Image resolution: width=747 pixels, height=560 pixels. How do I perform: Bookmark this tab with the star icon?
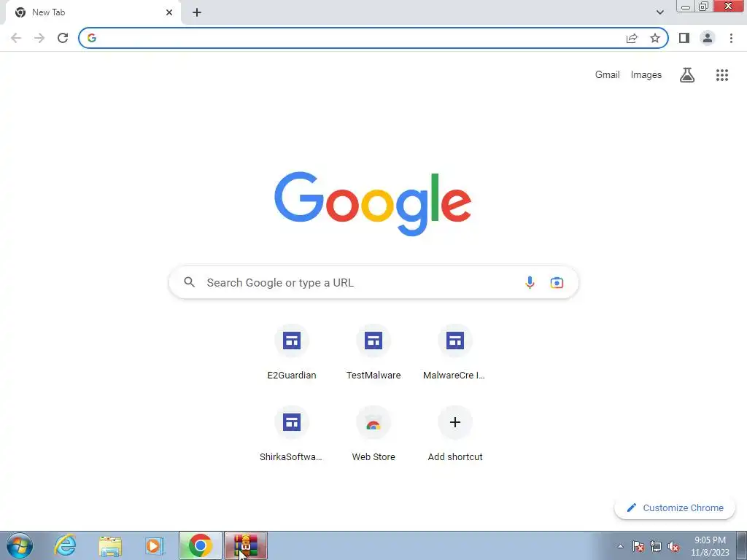pos(655,38)
